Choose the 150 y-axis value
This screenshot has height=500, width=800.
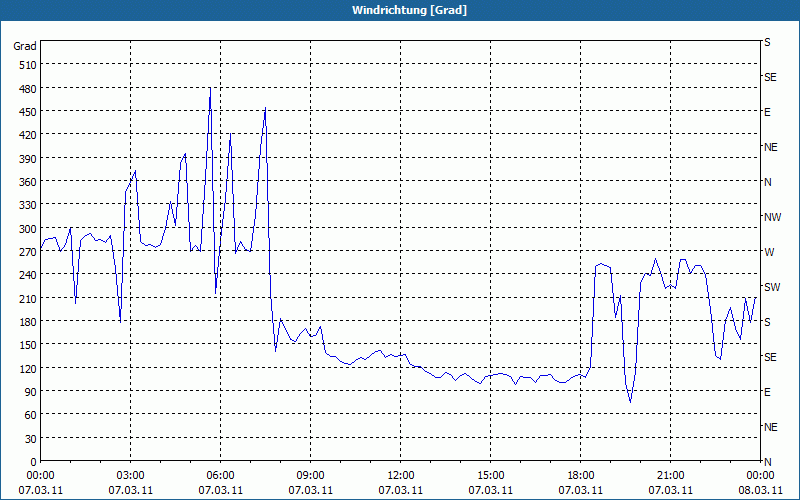[28, 345]
